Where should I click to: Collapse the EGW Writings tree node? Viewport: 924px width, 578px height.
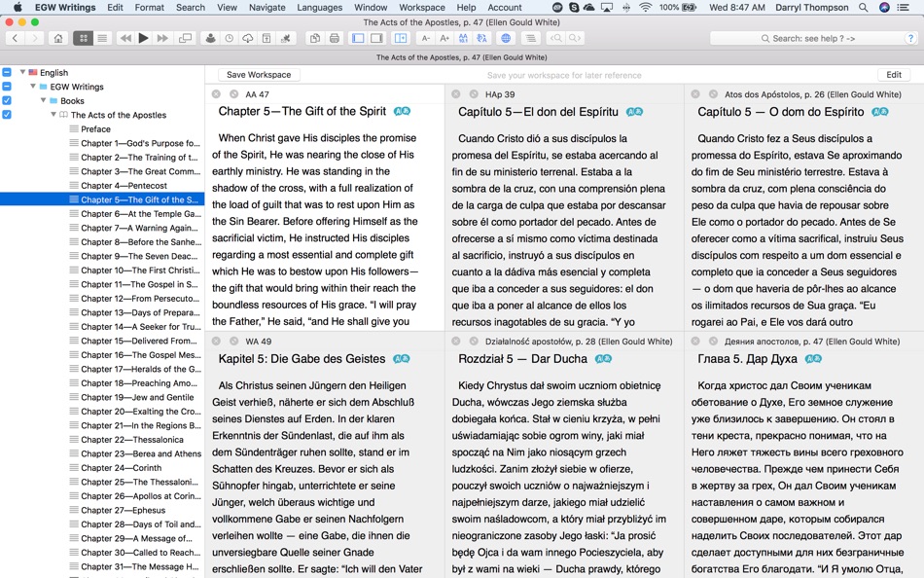coord(33,87)
